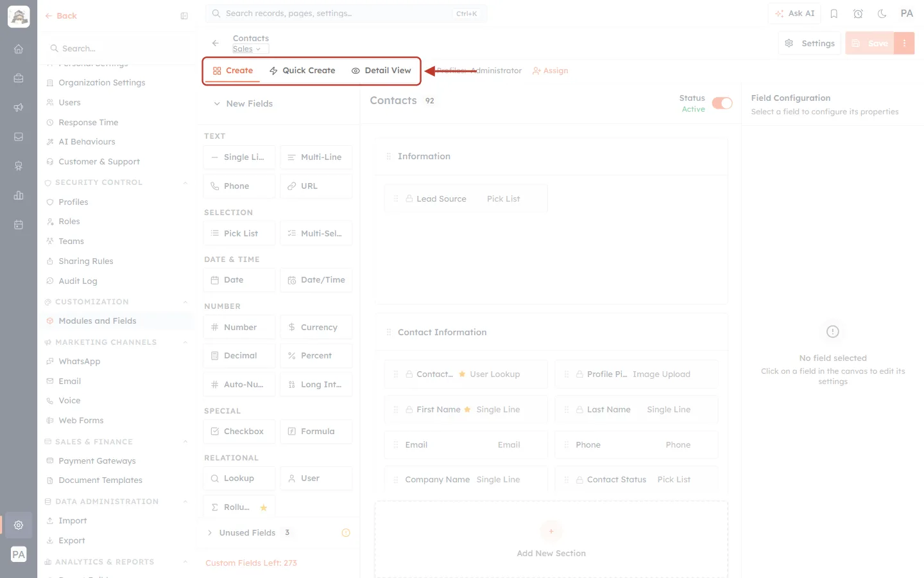Open the Sales dropdown under Contacts
Image resolution: width=924 pixels, height=578 pixels.
[x=250, y=49]
